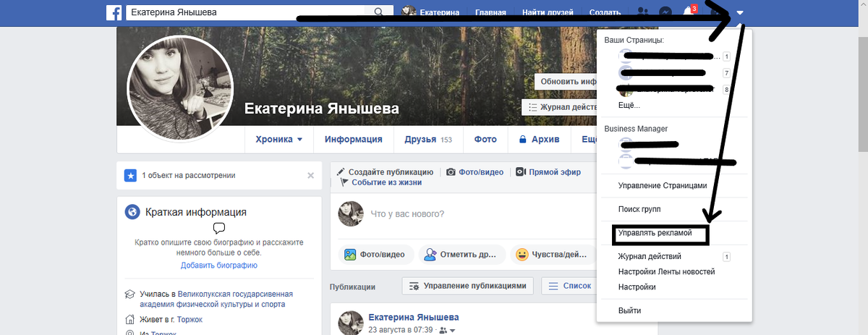Click Фото/видео button in composer

[376, 255]
